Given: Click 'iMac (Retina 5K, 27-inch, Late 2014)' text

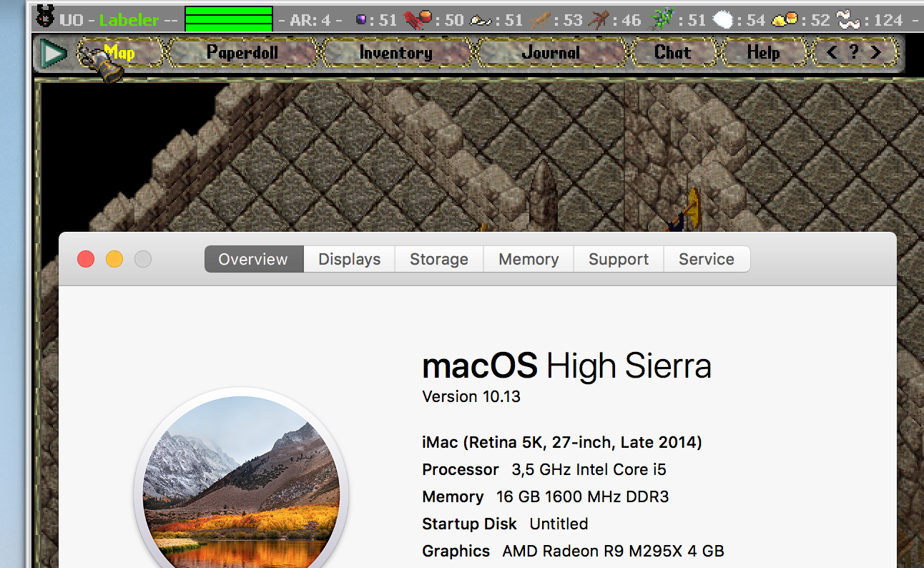Looking at the screenshot, I should (x=562, y=443).
